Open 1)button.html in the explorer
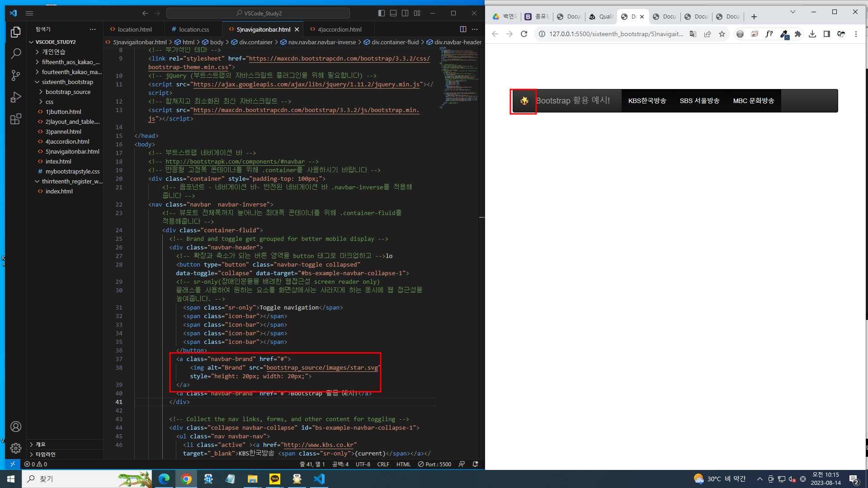 [63, 112]
